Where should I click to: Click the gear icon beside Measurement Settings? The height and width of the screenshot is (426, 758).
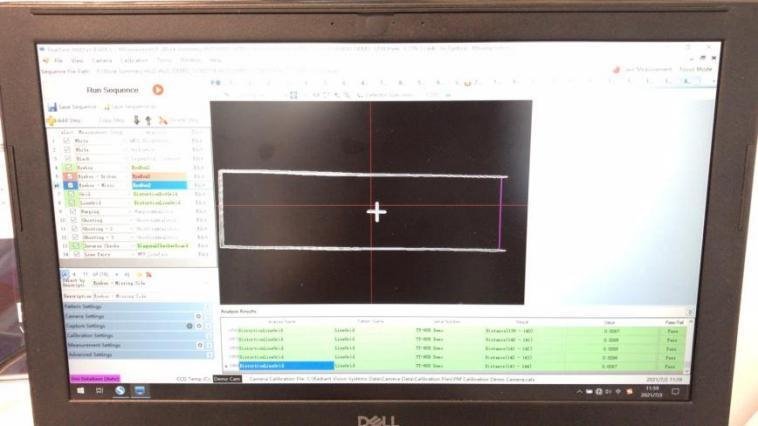click(x=199, y=345)
